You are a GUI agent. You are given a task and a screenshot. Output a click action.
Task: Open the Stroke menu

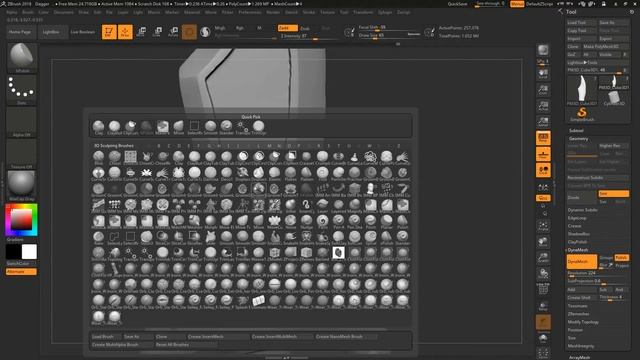(309, 12)
